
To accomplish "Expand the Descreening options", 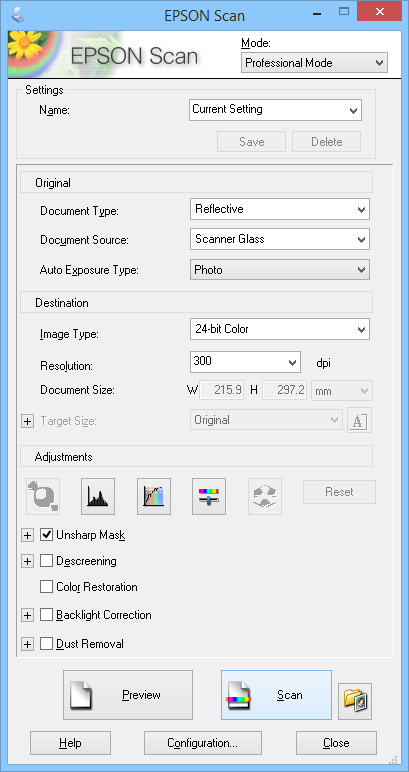I will 28,561.
